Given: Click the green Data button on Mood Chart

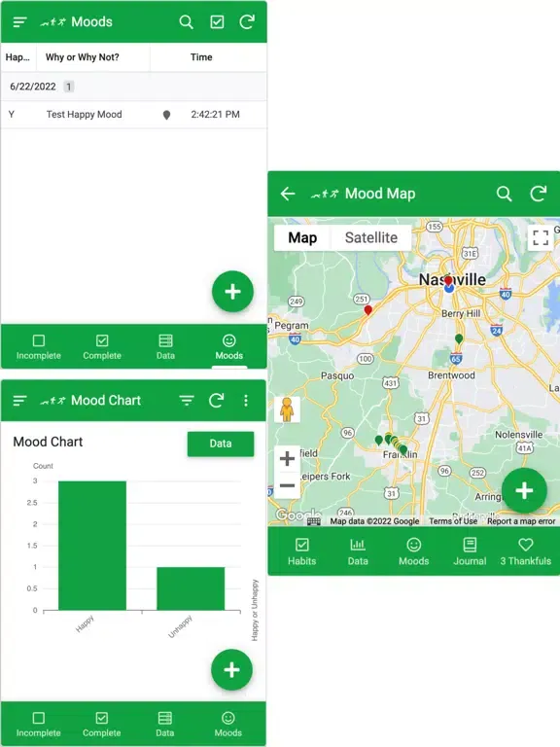Looking at the screenshot, I should coord(221,444).
